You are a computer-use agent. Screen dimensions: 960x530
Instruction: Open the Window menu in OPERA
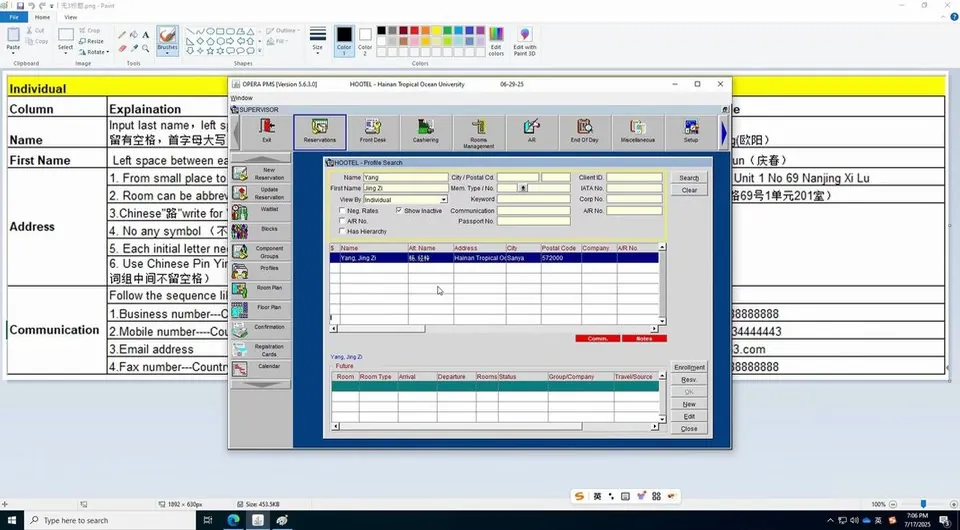[242, 98]
